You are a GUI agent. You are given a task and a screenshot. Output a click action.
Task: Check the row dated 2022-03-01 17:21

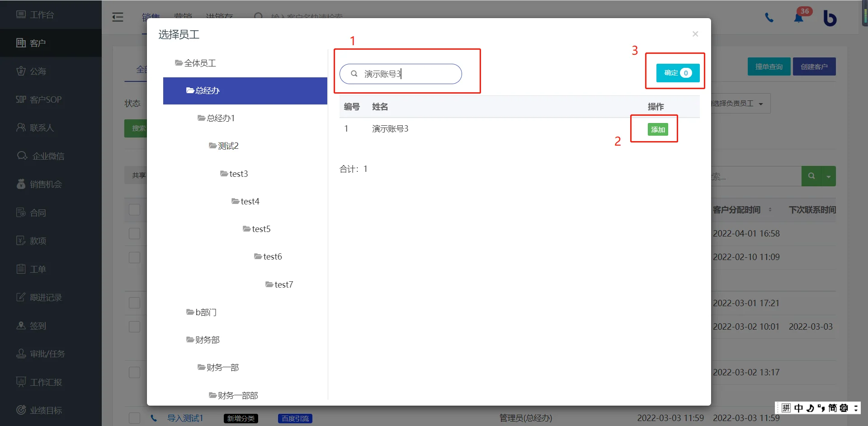point(134,303)
